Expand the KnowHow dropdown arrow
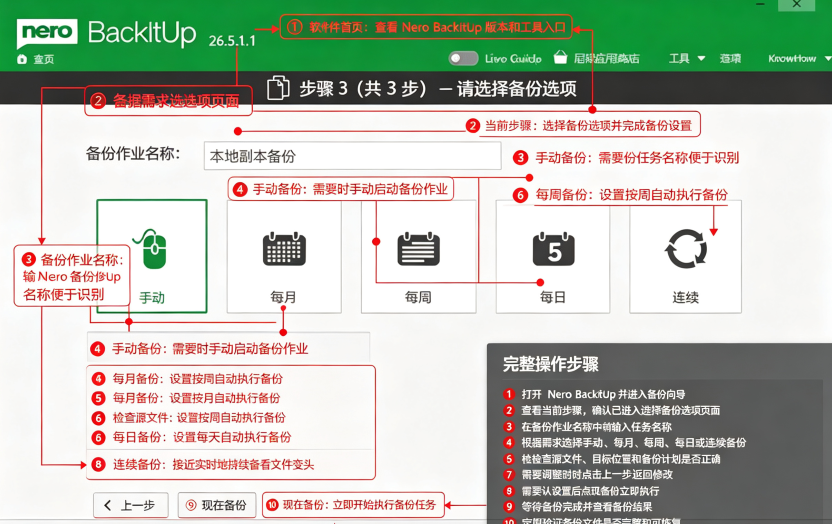The image size is (832, 524). click(x=828, y=58)
